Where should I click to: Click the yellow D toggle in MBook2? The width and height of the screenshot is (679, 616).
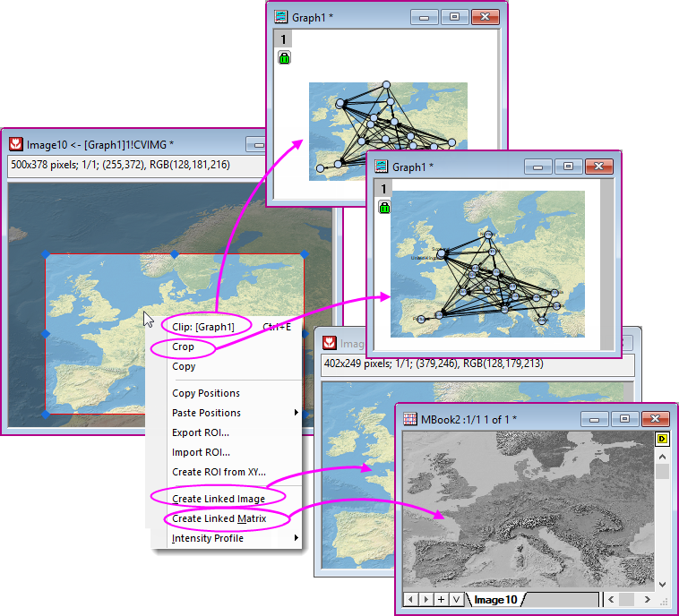pyautogui.click(x=662, y=439)
